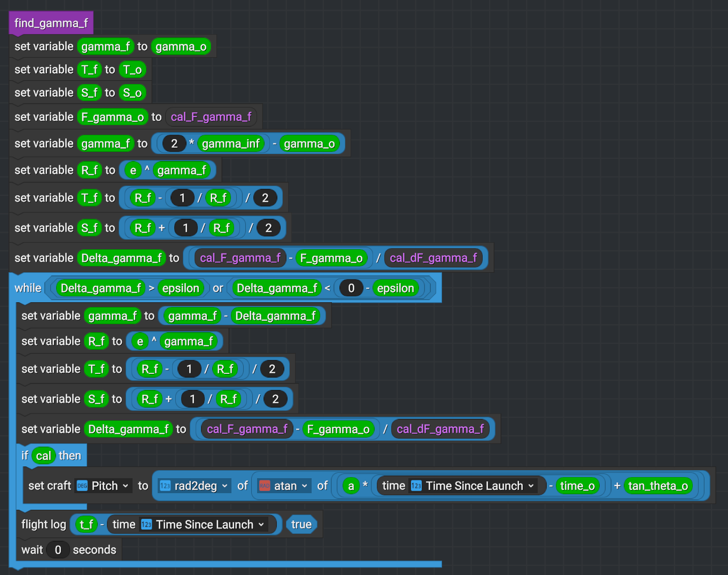This screenshot has width=728, height=575.
Task: Click the 'e' constant above the while loop
Action: click(x=133, y=170)
